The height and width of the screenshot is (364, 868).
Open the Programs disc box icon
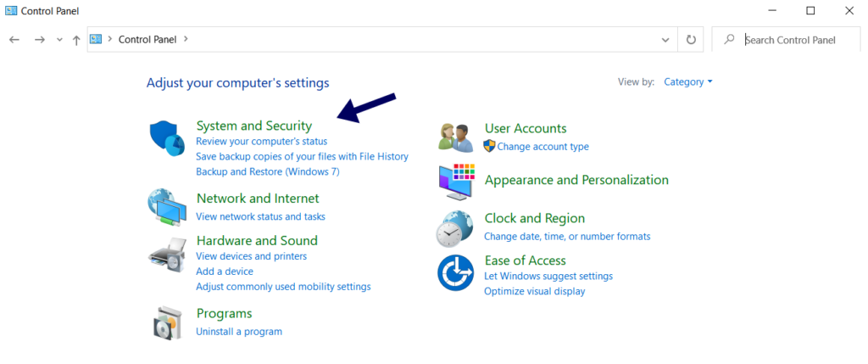tap(167, 322)
